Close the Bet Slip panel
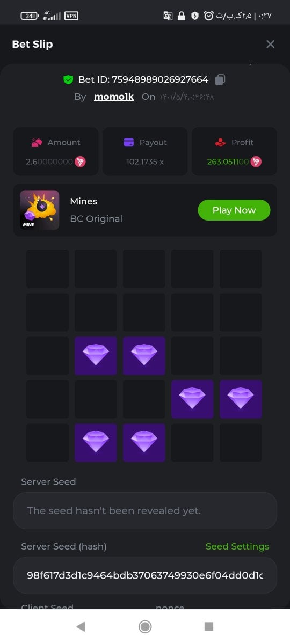This screenshot has width=290, height=644. pos(271,44)
